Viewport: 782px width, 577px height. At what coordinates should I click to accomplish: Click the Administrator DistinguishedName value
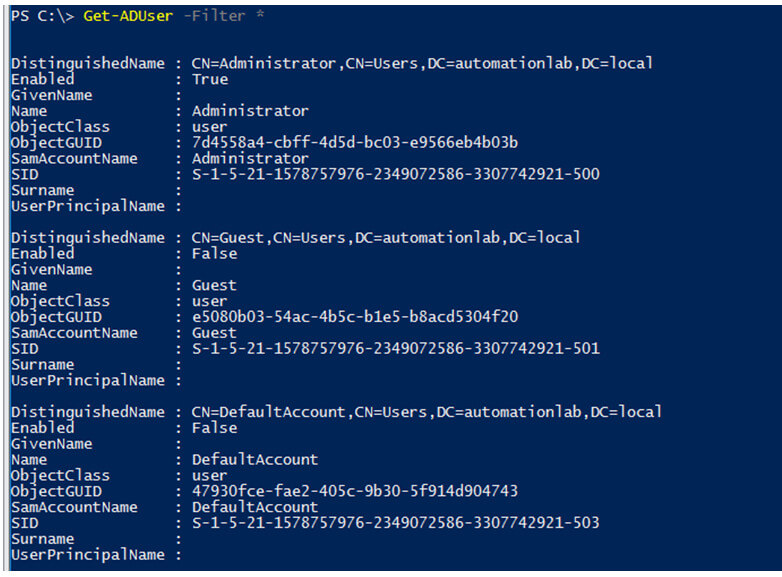(422, 63)
